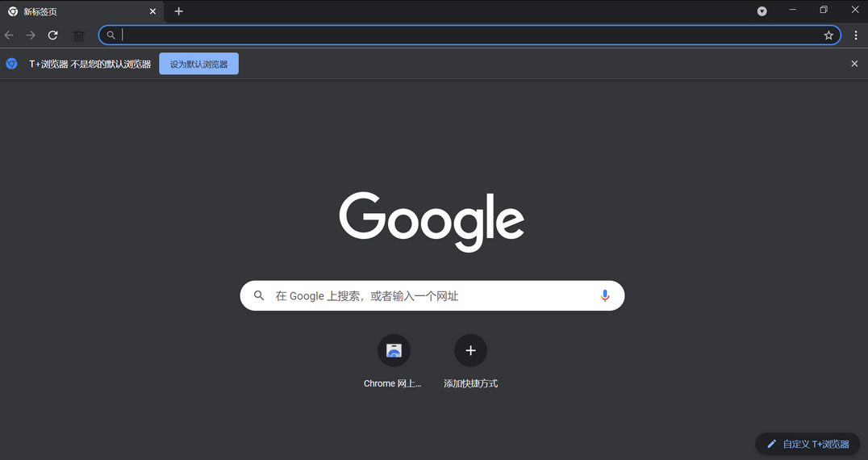Click the back navigation arrow

coord(9,36)
